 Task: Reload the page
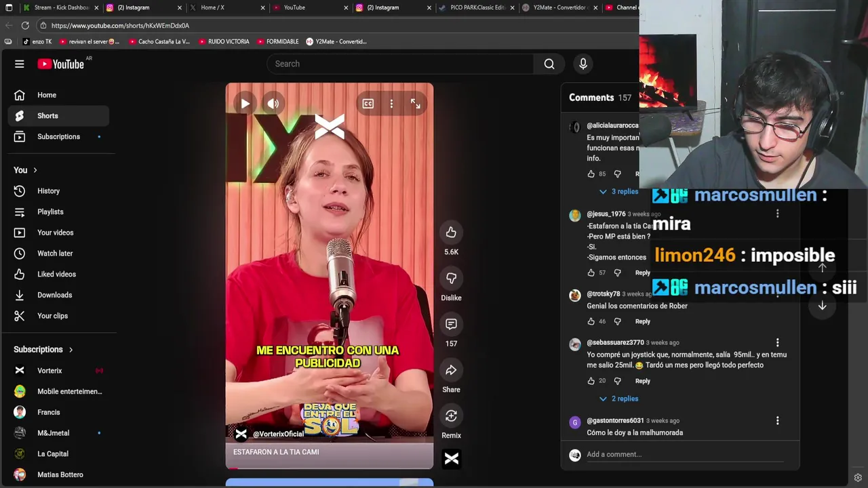pos(25,26)
